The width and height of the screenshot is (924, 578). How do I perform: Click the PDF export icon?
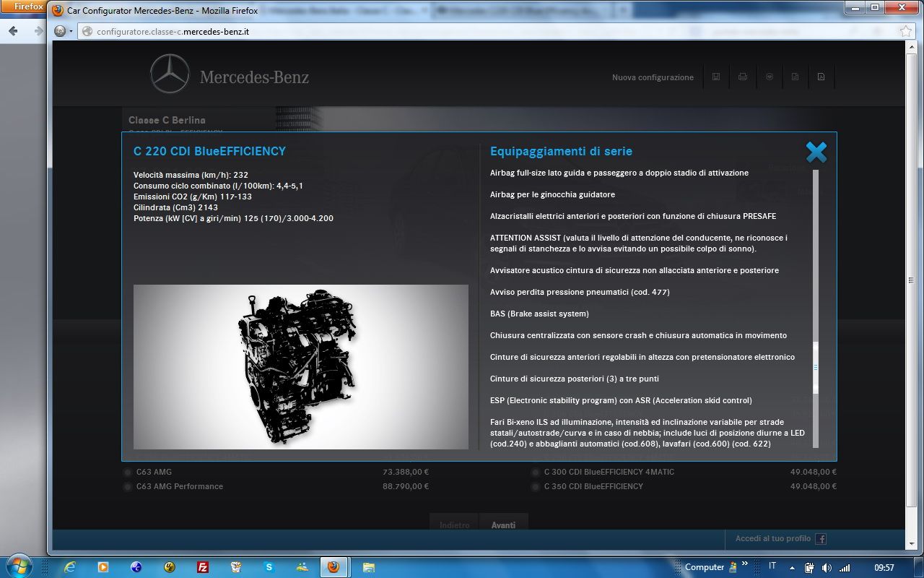(x=821, y=77)
